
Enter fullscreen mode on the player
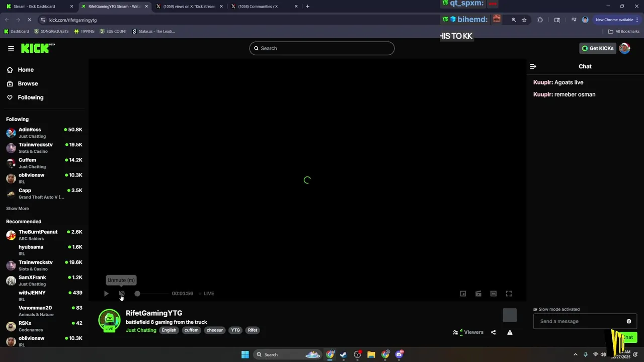tap(509, 294)
